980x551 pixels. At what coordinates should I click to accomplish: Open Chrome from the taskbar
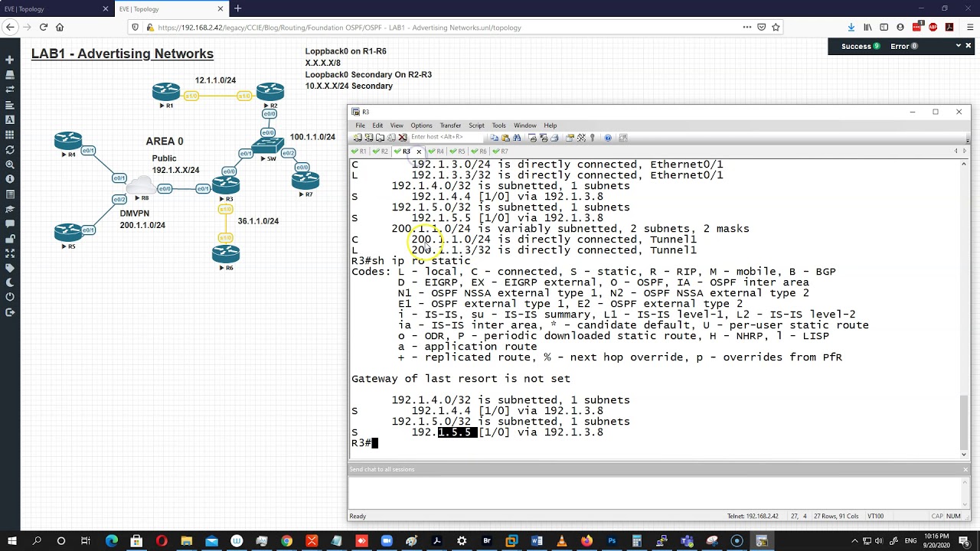click(x=286, y=541)
